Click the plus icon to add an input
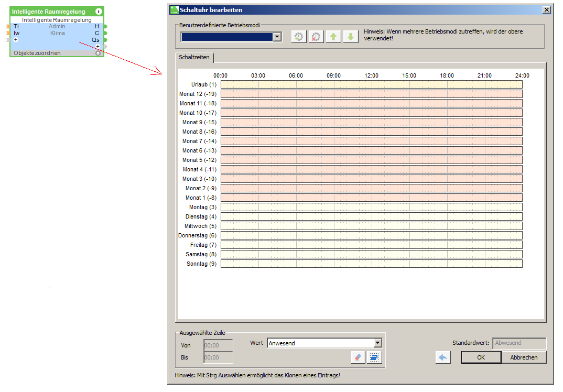The width and height of the screenshot is (563, 392). (x=16, y=40)
